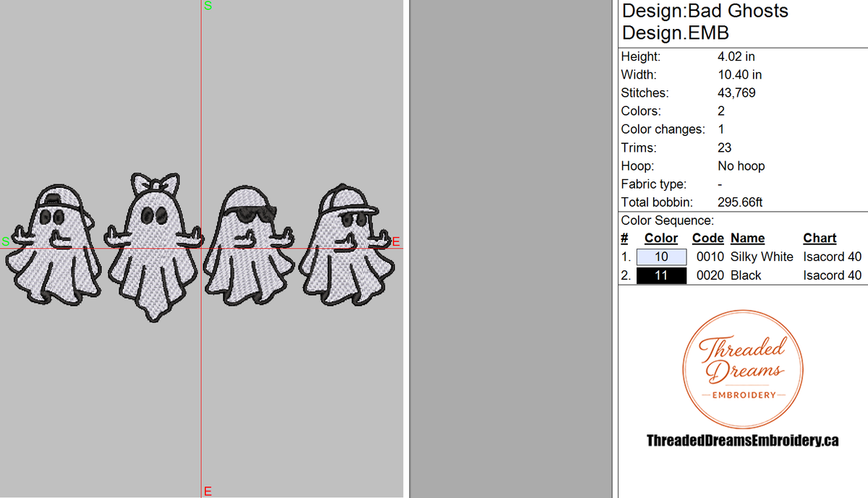
Task: Click the Silky White thread name
Action: (762, 257)
